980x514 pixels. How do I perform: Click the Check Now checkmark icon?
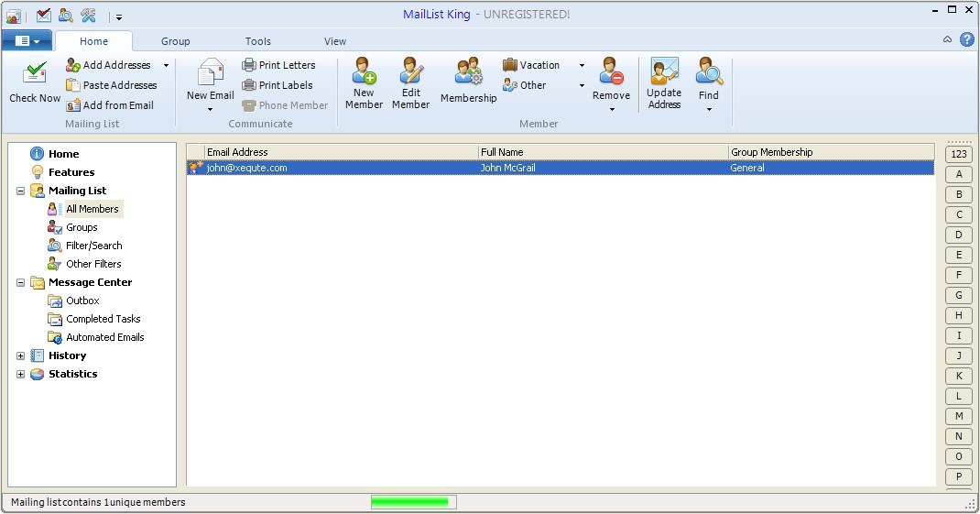coord(35,73)
